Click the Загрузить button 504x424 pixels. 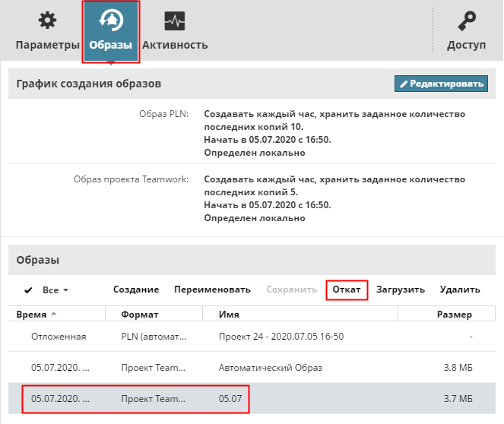(x=400, y=290)
